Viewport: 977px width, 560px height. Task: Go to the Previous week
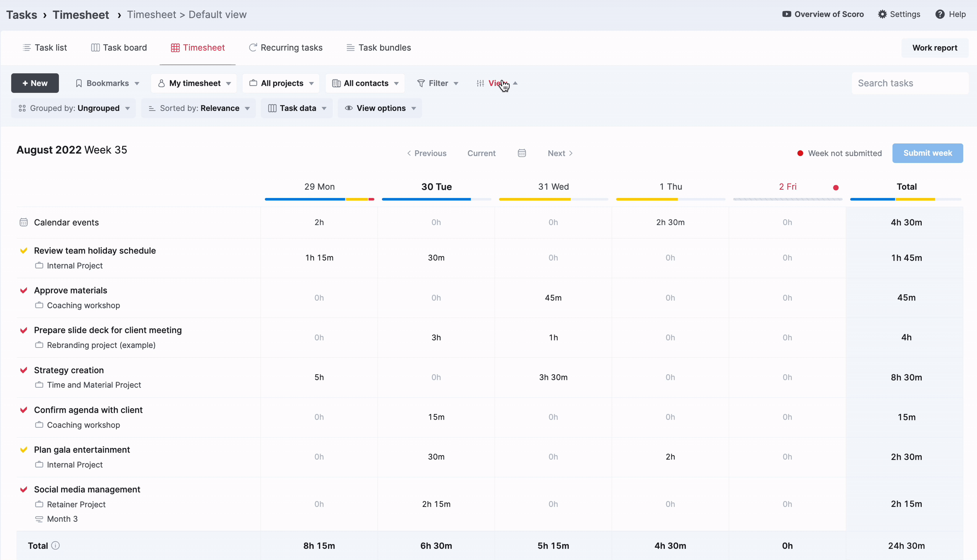(427, 153)
